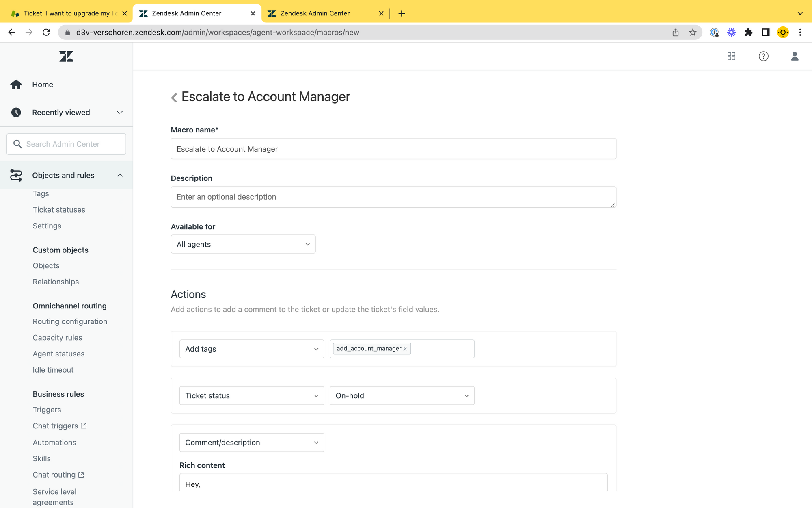Image resolution: width=812 pixels, height=508 pixels.
Task: Bookmark this page with the star icon
Action: click(693, 33)
